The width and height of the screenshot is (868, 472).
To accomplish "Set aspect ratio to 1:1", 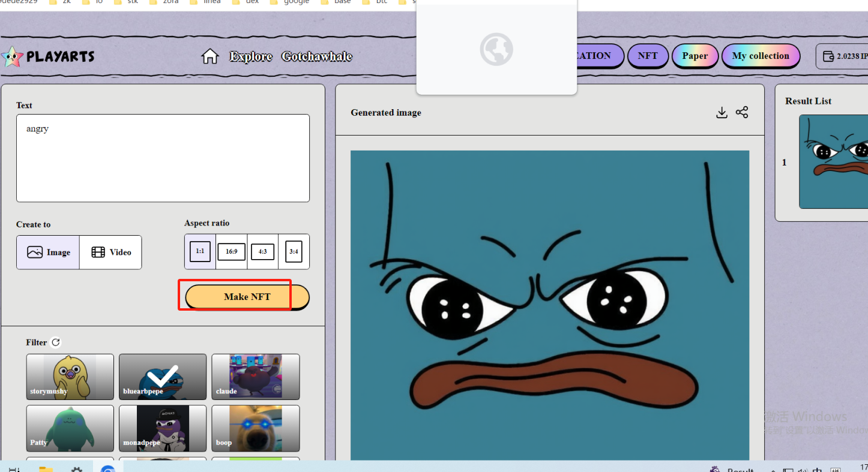I will 200,251.
